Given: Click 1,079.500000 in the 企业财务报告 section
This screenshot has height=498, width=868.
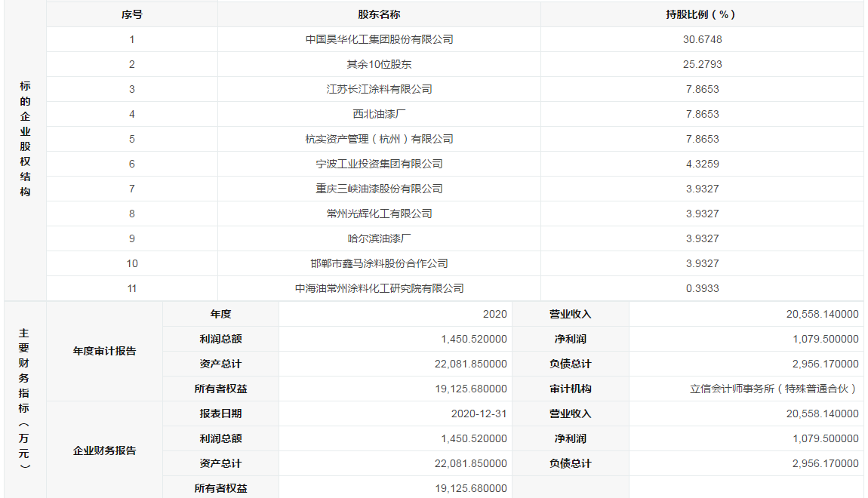Looking at the screenshot, I should tap(826, 438).
